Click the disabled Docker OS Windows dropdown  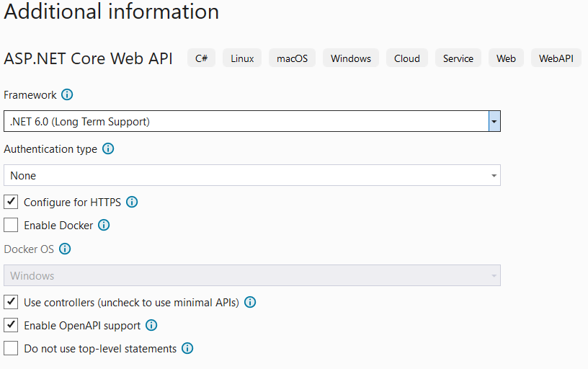(252, 275)
